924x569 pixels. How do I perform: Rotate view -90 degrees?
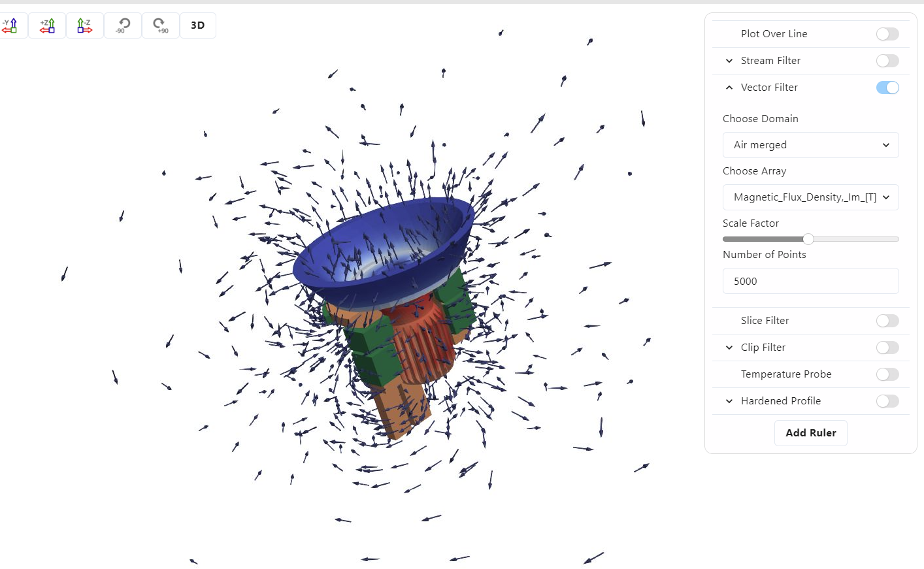coord(122,25)
